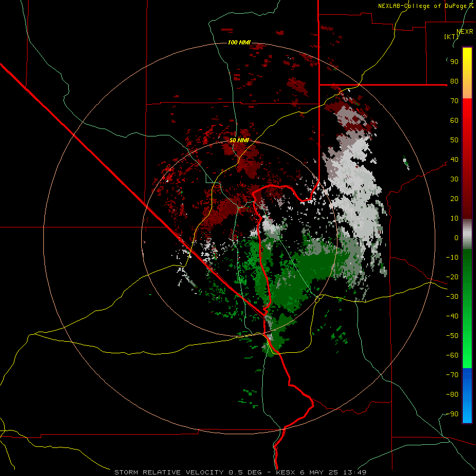Click the -70 value on velocity scale
The width and height of the screenshot is (476, 476).
(452, 375)
